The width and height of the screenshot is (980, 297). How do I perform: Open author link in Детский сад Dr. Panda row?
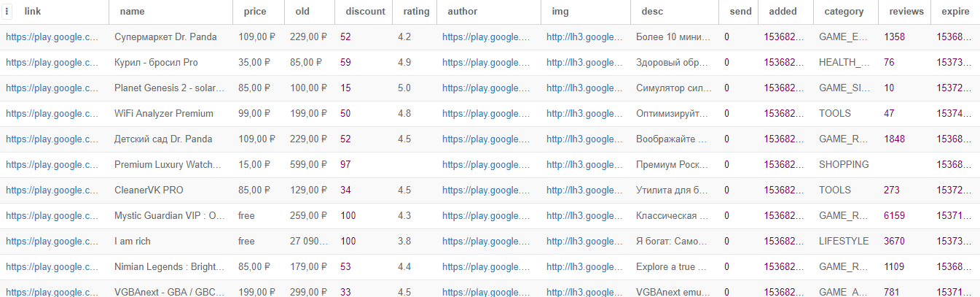pyautogui.click(x=486, y=139)
